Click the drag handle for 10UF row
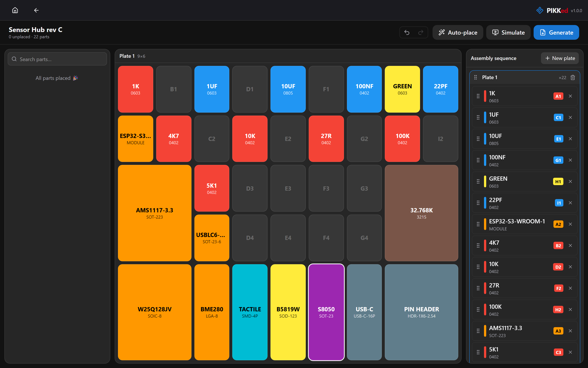 click(478, 139)
